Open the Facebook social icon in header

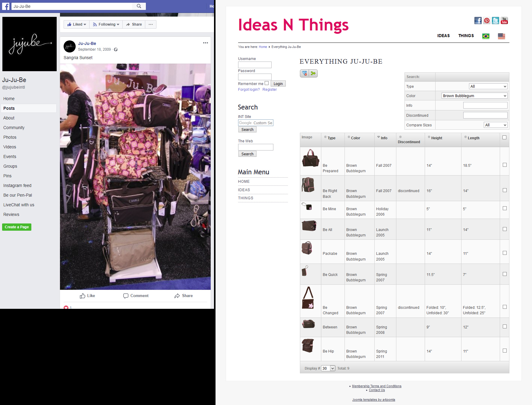[x=478, y=21]
